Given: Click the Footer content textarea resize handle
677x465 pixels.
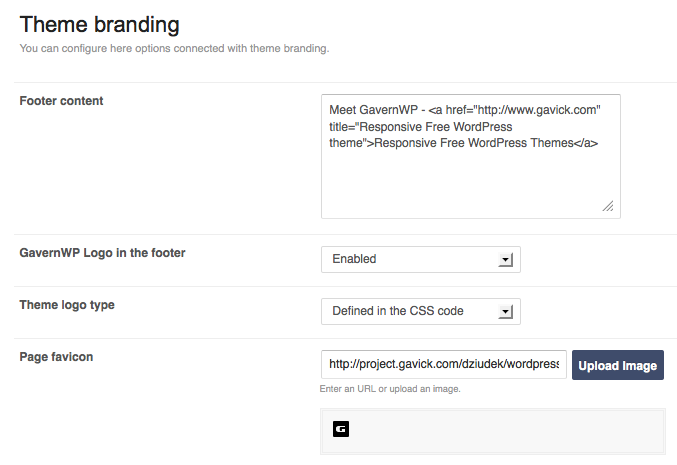Looking at the screenshot, I should click(x=607, y=205).
